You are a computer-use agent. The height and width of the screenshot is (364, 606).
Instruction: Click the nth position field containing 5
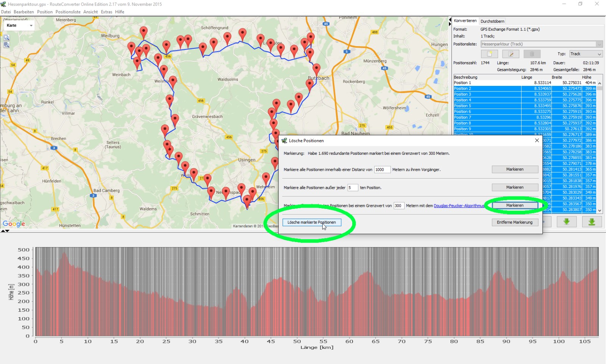(x=353, y=188)
